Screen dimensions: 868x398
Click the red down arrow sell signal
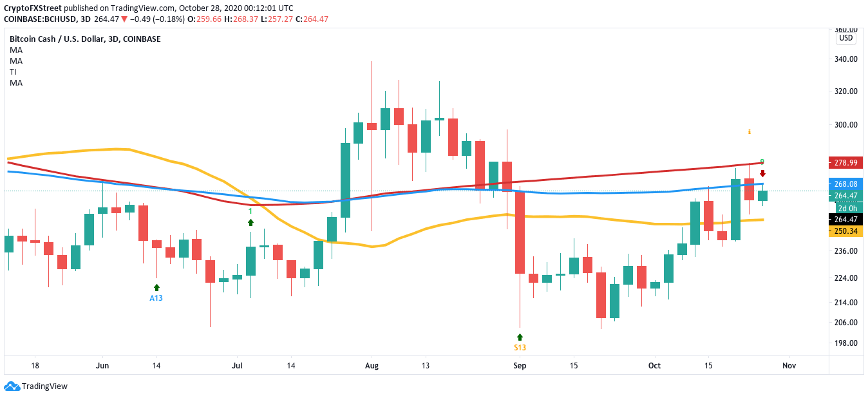[762, 173]
